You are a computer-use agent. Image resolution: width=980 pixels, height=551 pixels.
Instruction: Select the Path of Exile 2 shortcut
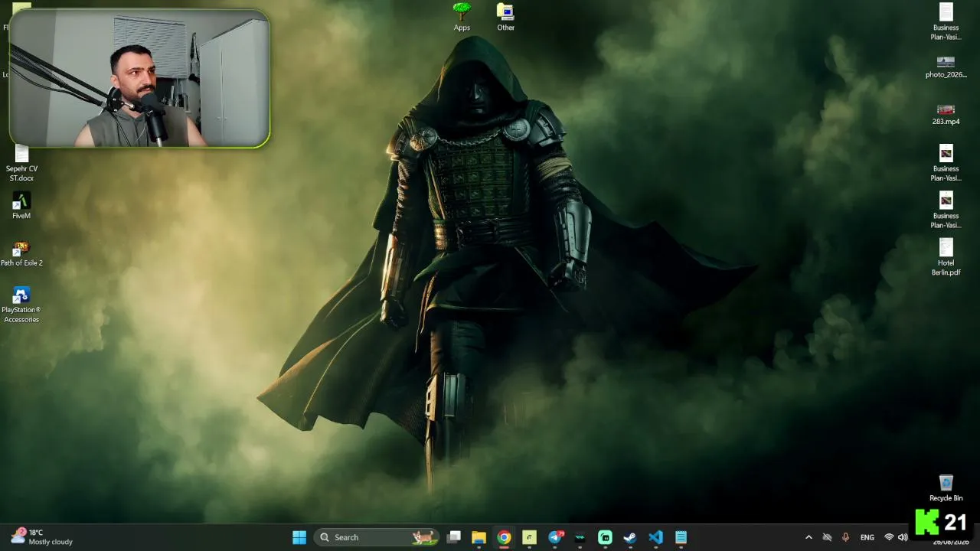coord(21,253)
